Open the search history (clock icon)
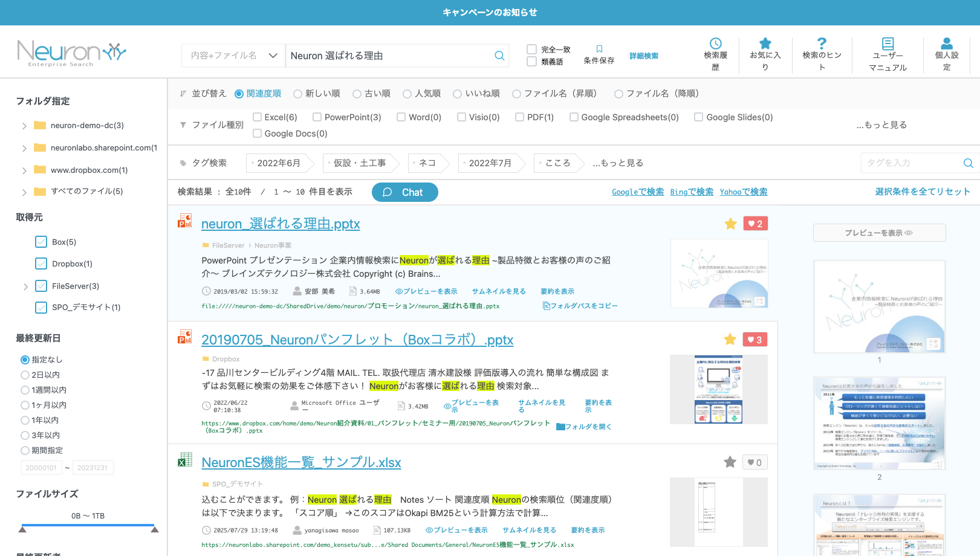Image resolution: width=980 pixels, height=556 pixels. [x=715, y=47]
